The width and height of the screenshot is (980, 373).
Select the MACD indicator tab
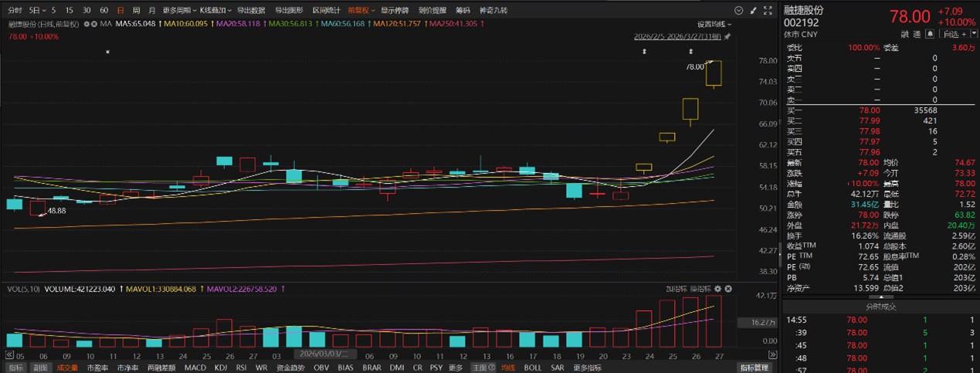click(195, 368)
